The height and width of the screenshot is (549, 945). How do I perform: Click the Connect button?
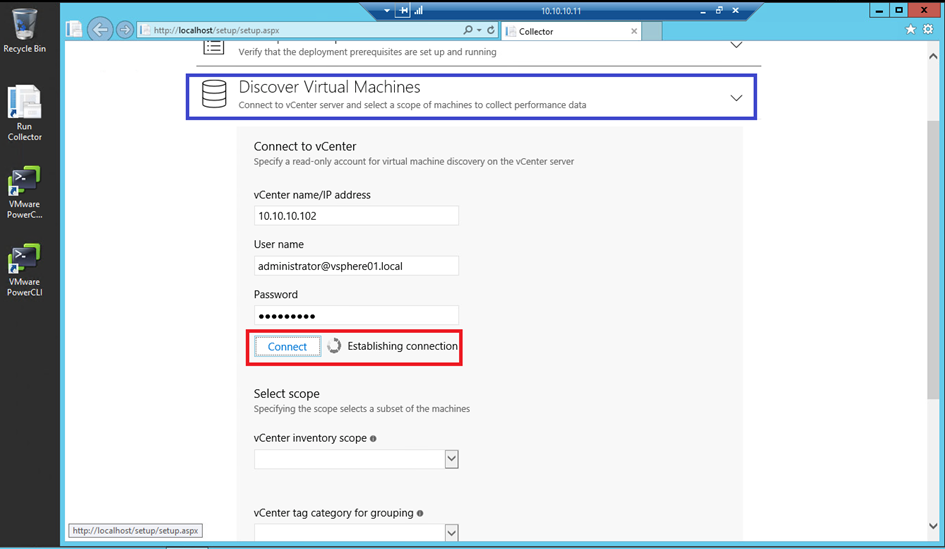point(287,347)
